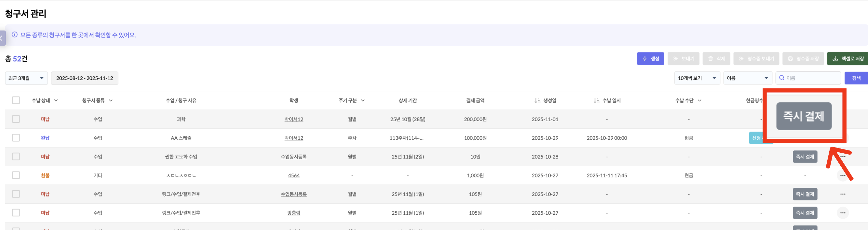Image resolution: width=868 pixels, height=230 pixels.
Task: Select the AA 스케줄 row checkbox
Action: click(16, 138)
